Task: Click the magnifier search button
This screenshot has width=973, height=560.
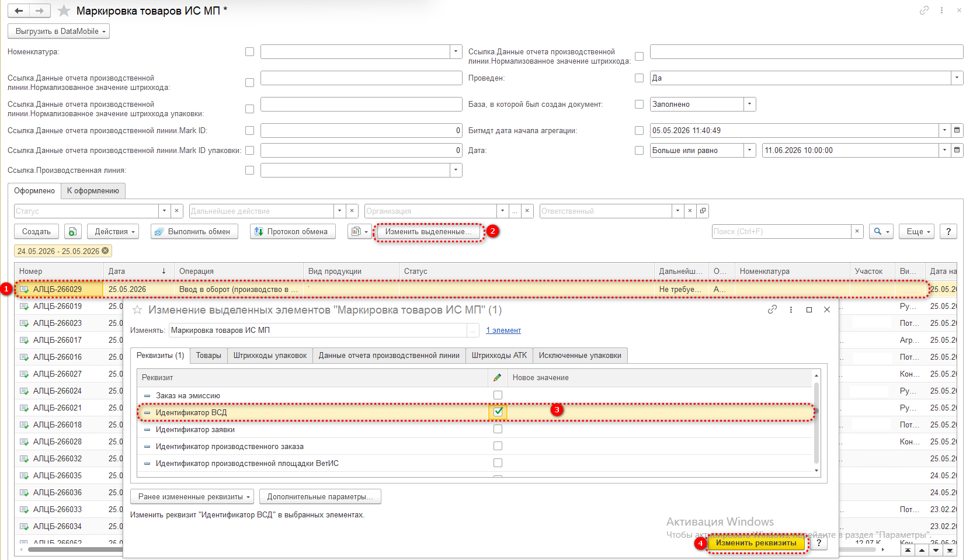Action: [881, 232]
